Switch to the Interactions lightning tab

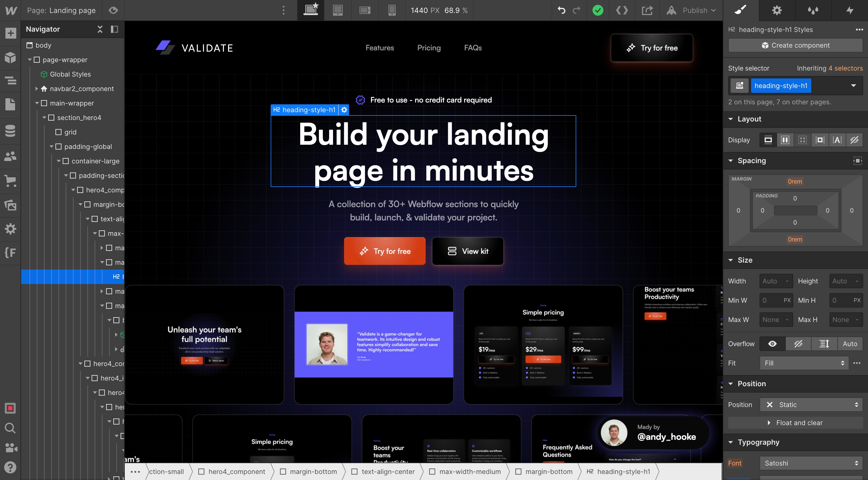coord(850,11)
